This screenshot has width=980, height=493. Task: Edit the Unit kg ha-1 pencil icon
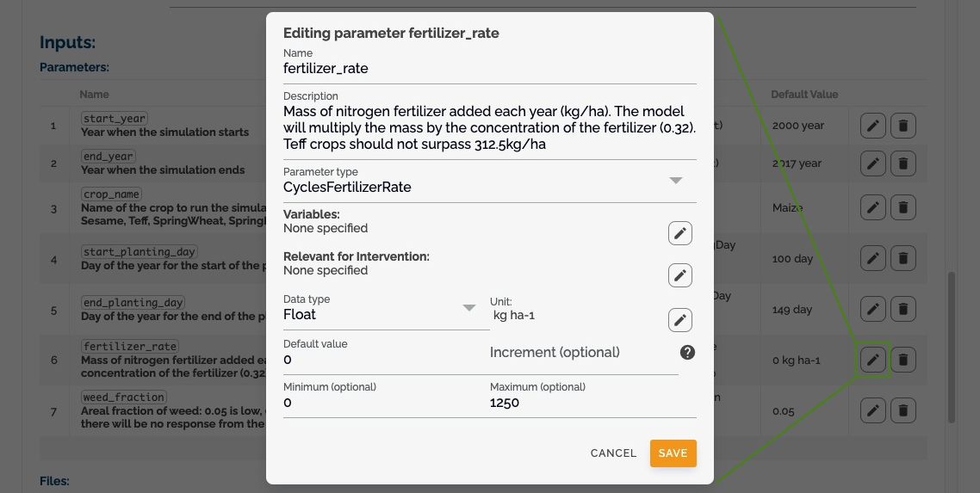680,320
